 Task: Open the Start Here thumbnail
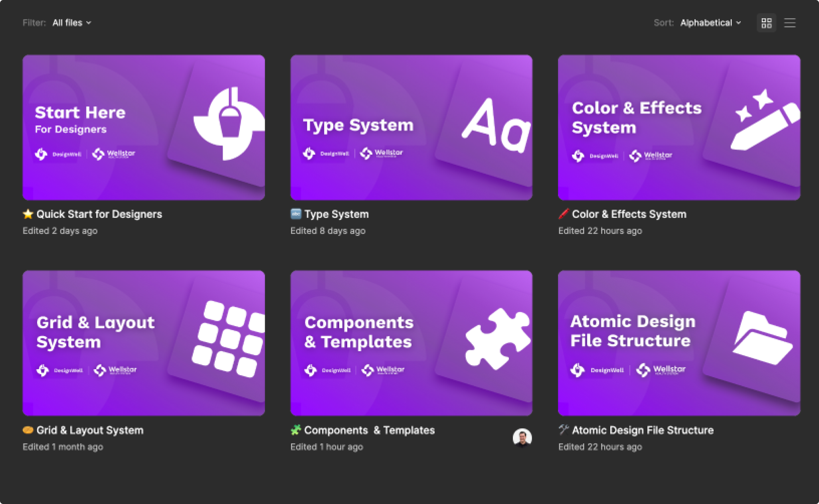click(144, 128)
